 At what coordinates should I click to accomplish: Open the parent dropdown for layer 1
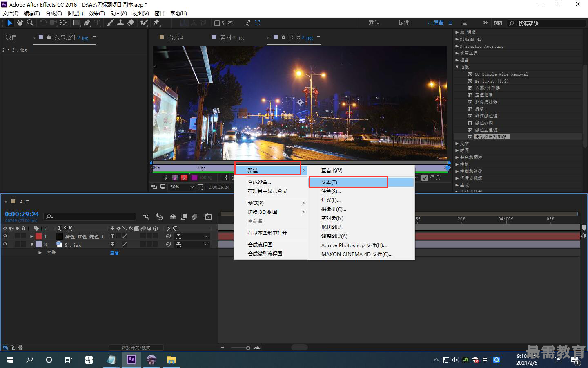click(x=192, y=236)
